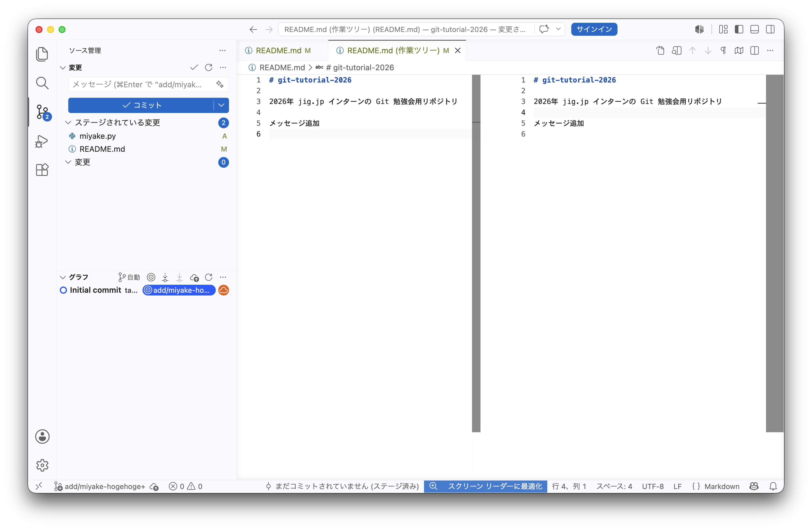Viewport: 812px width, 530px height.
Task: Switch to the README.md tab
Action: pyautogui.click(x=282, y=50)
